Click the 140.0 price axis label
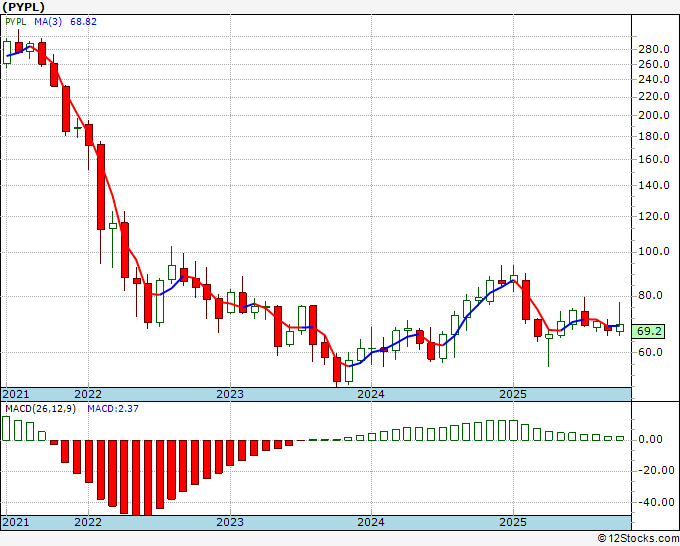 pyautogui.click(x=654, y=185)
